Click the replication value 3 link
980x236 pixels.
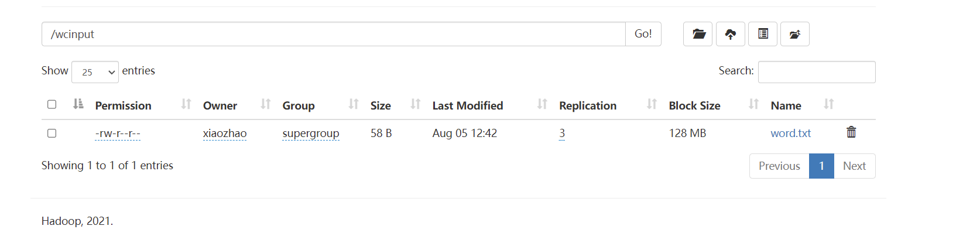[x=562, y=133]
